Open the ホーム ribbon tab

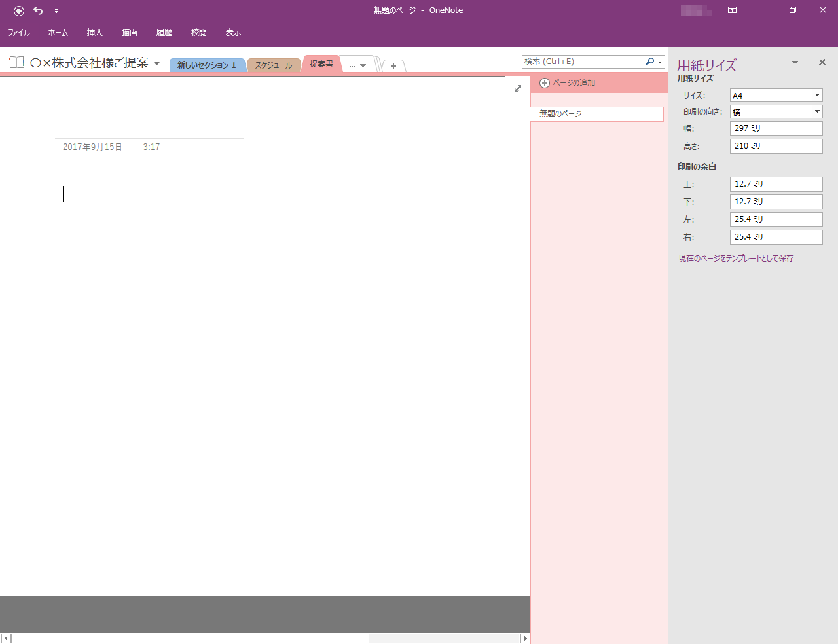tap(58, 33)
